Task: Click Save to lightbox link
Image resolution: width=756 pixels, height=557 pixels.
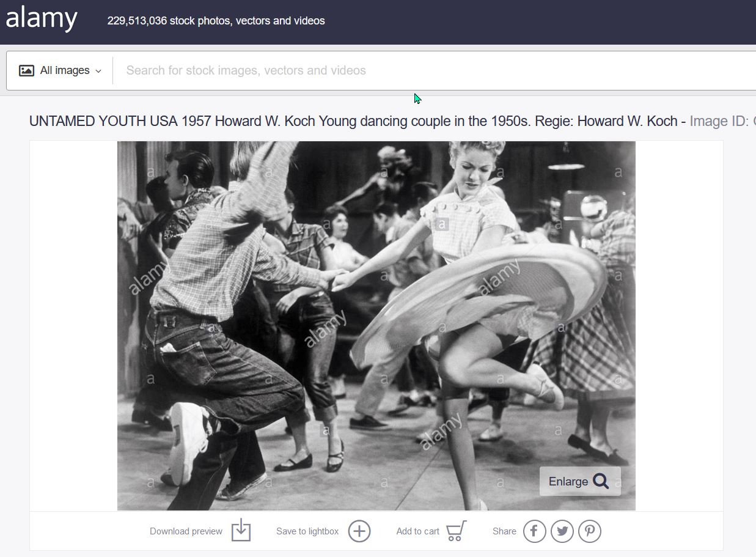Action: coord(307,531)
